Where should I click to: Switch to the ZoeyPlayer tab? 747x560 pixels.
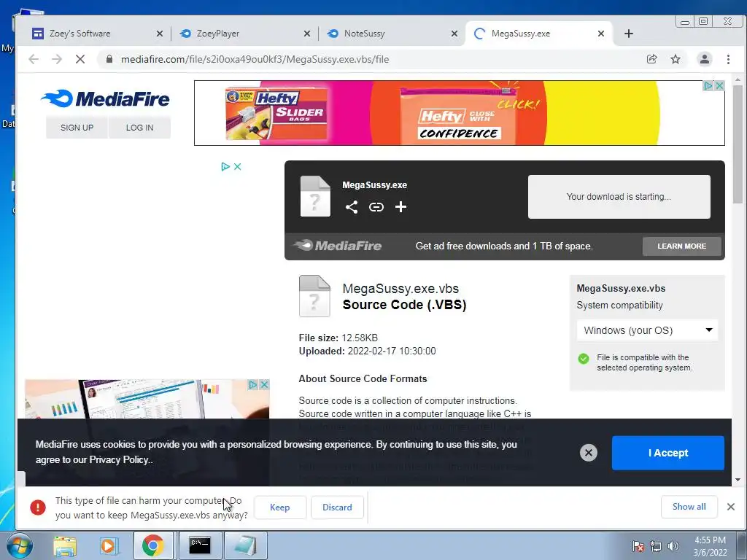(x=245, y=34)
